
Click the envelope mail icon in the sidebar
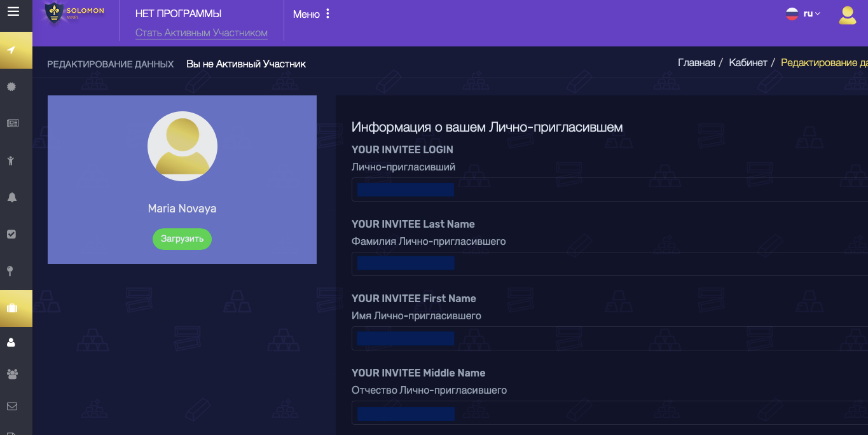point(11,406)
